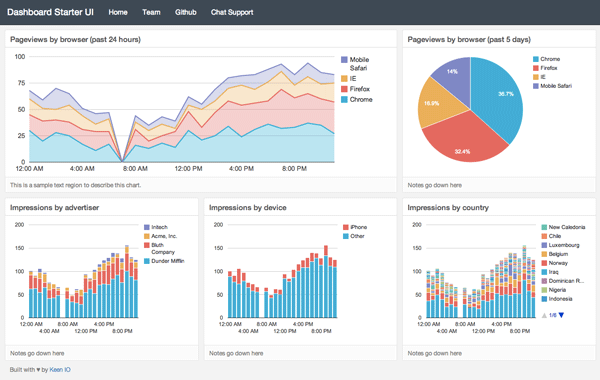Click the Chile legend entry

551,236
